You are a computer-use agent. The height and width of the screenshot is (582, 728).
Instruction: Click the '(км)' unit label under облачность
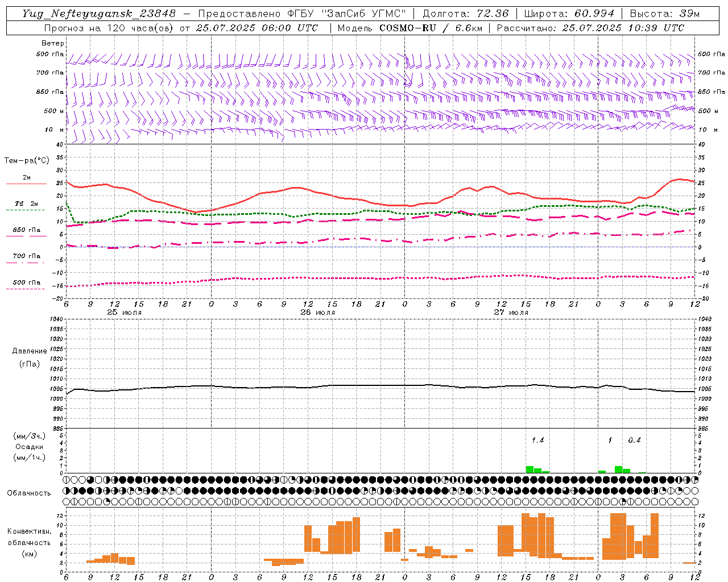tap(29, 553)
